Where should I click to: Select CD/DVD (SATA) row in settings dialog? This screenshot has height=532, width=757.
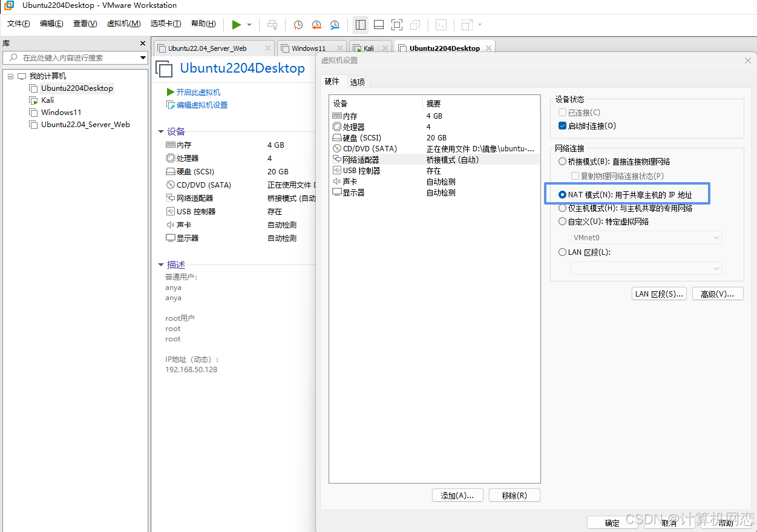pos(434,148)
